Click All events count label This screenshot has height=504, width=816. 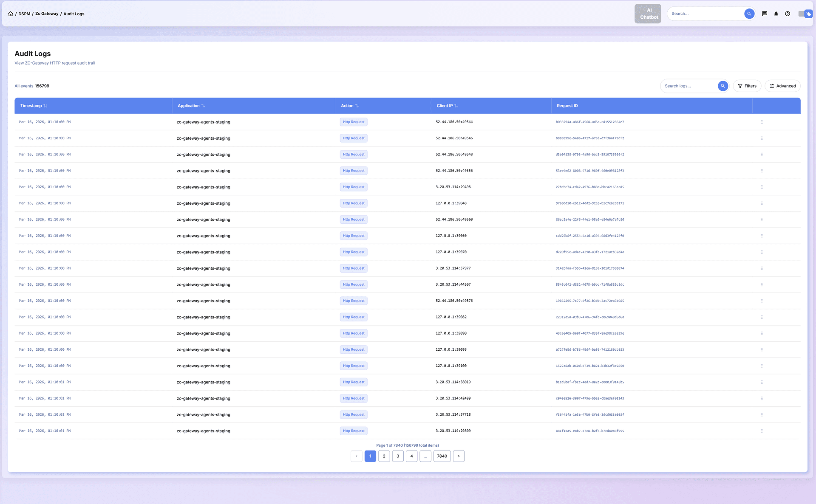tap(32, 86)
